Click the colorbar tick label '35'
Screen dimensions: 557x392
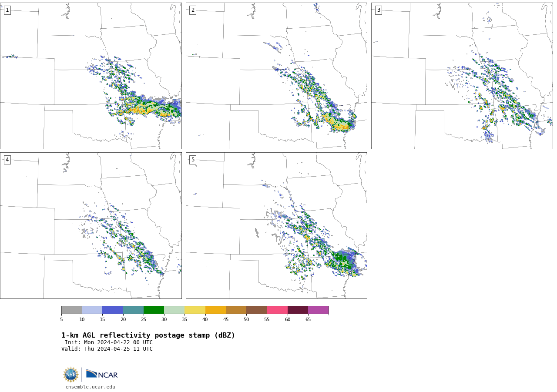click(185, 320)
